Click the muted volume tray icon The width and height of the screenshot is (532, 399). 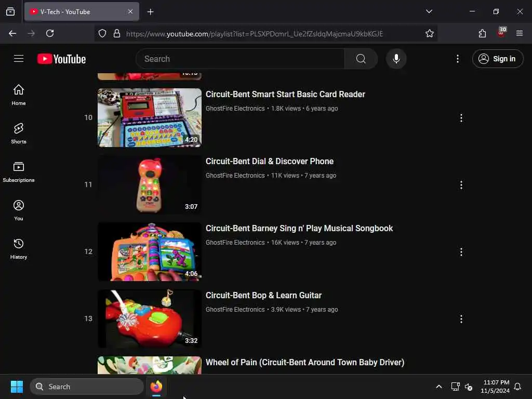point(469,387)
